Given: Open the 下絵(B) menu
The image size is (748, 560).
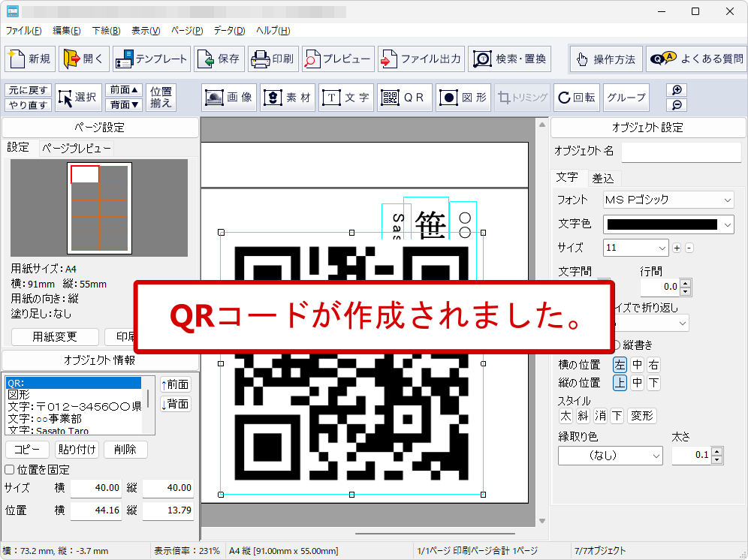Looking at the screenshot, I should (x=106, y=31).
